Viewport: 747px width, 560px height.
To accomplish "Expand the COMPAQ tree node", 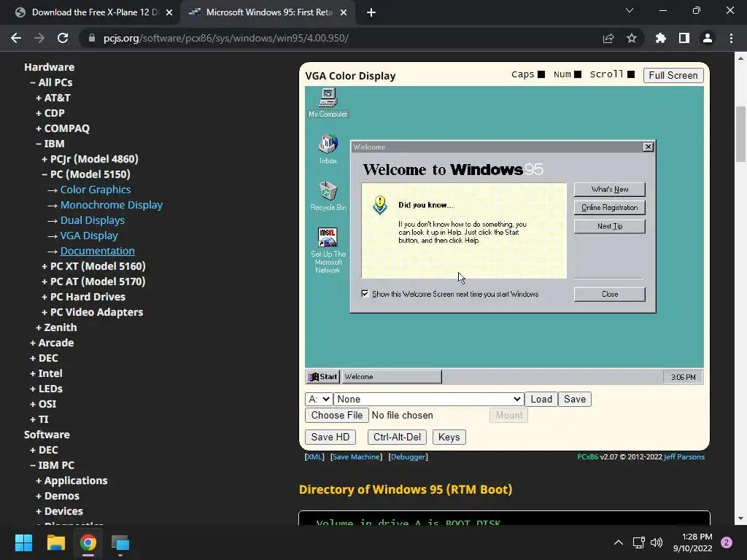I will pyautogui.click(x=63, y=128).
